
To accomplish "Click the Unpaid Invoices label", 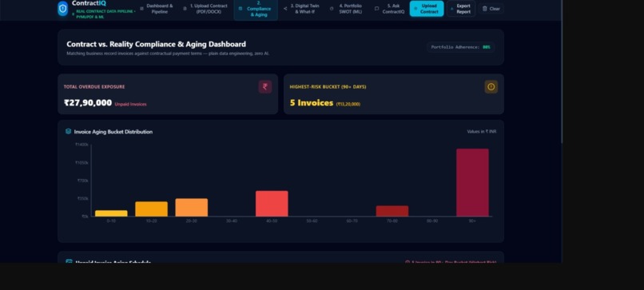I will (130, 105).
